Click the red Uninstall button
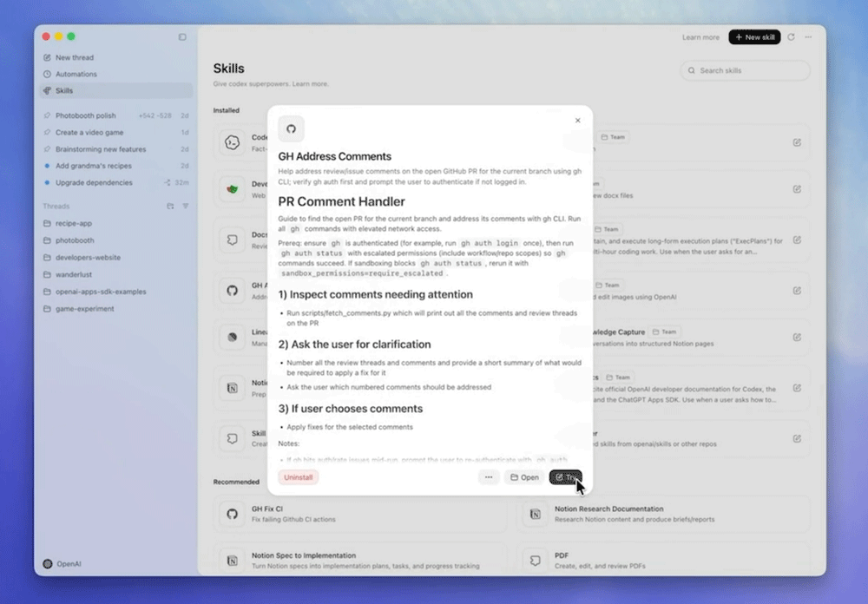 point(299,477)
